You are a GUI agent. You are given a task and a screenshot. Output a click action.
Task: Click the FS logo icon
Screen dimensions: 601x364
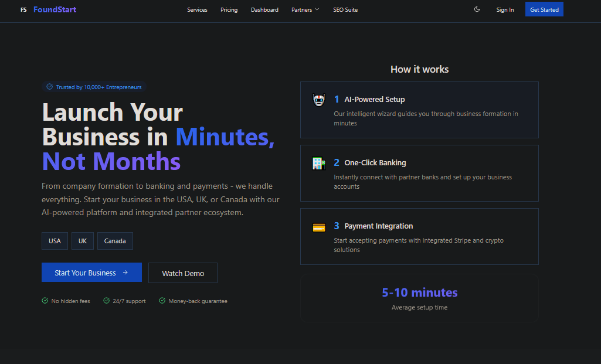[23, 9]
